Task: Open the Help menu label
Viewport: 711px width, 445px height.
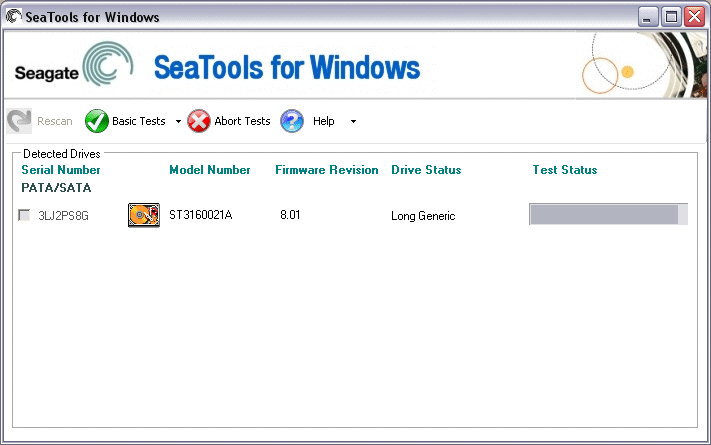Action: (324, 121)
